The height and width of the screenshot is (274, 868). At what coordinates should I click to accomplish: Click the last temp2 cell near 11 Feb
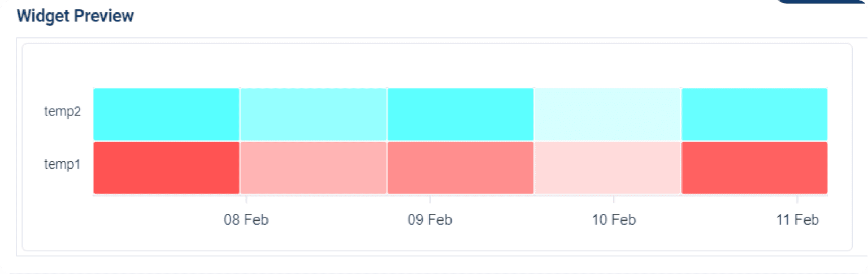coord(754,114)
